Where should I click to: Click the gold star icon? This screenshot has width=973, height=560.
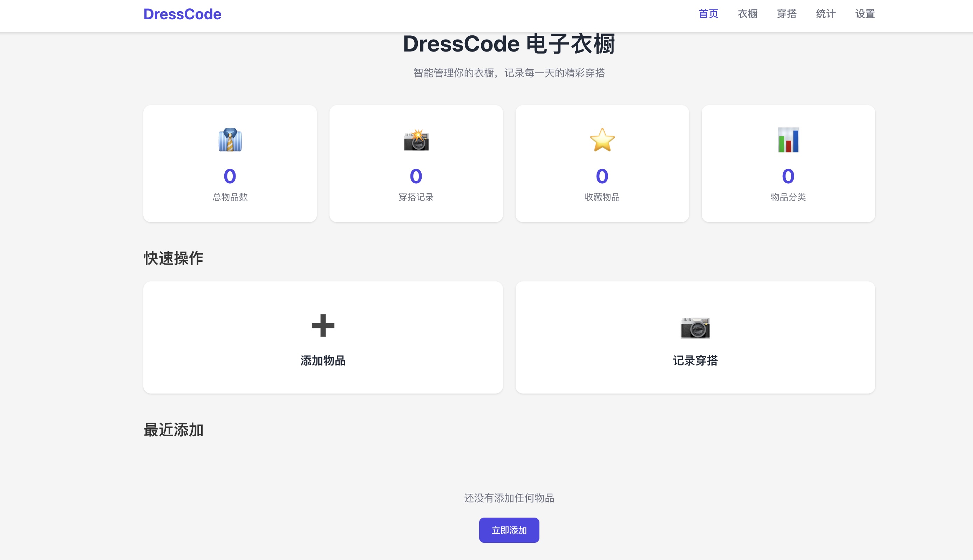pyautogui.click(x=602, y=140)
